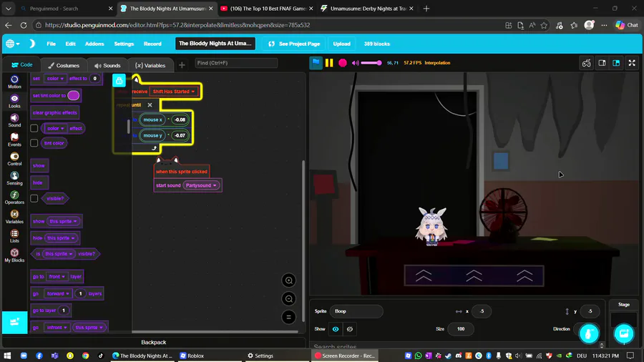This screenshot has height=362, width=644.
Task: Pause the running project
Action: (x=329, y=63)
